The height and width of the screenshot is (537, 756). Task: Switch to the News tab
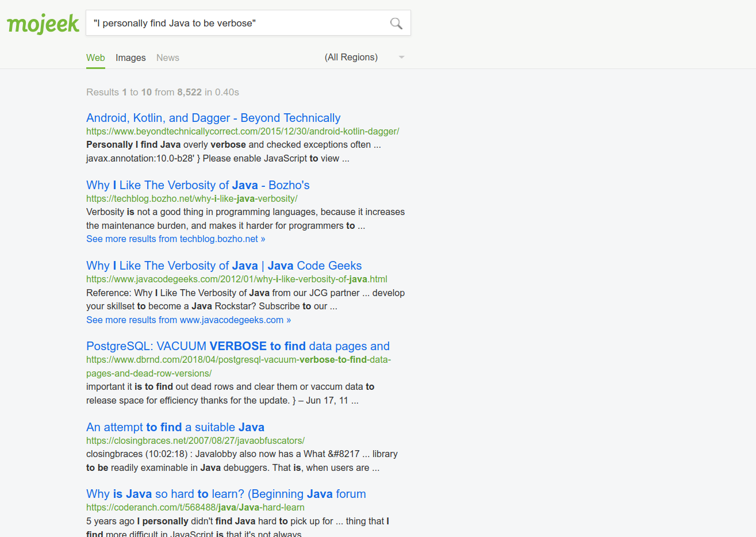pos(168,57)
